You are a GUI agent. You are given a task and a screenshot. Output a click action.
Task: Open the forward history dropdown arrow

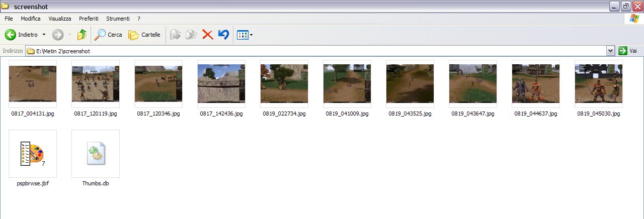click(69, 35)
